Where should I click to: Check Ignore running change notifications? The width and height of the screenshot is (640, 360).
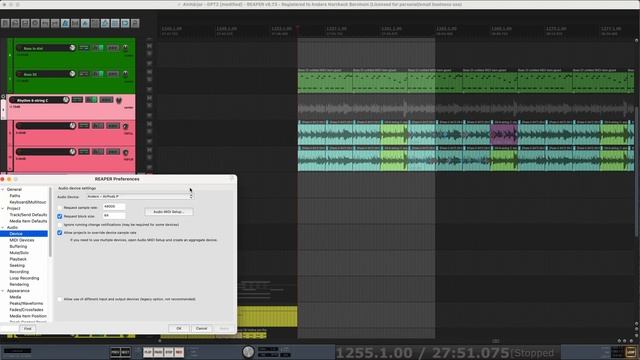pos(60,224)
